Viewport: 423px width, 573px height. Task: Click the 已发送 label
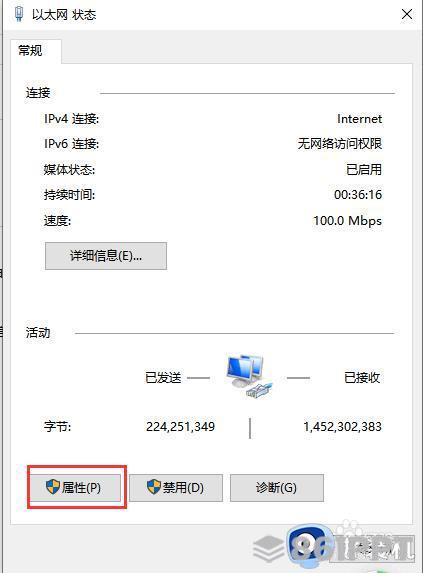click(163, 377)
